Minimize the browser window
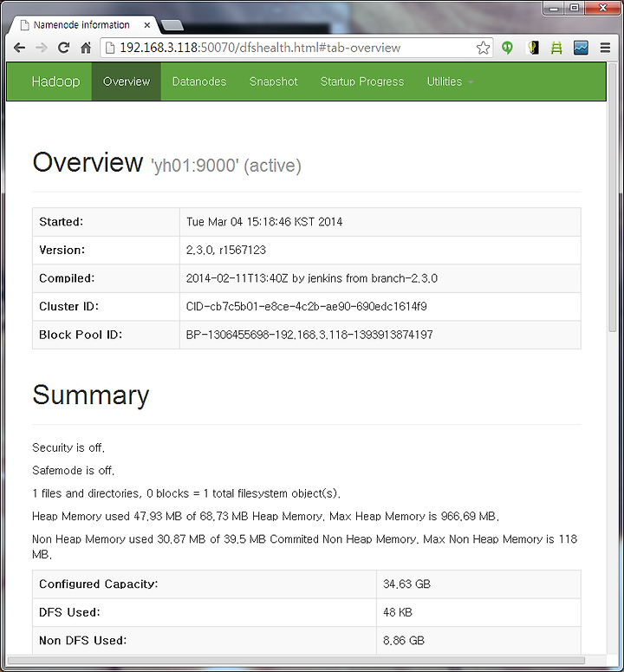Image resolution: width=624 pixels, height=672 pixels. (x=554, y=8)
